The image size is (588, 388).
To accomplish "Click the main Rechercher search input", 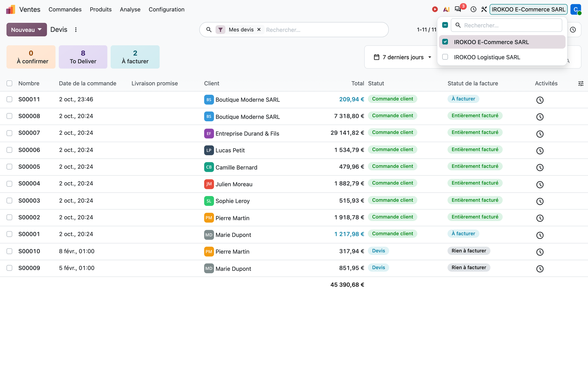I will point(325,30).
